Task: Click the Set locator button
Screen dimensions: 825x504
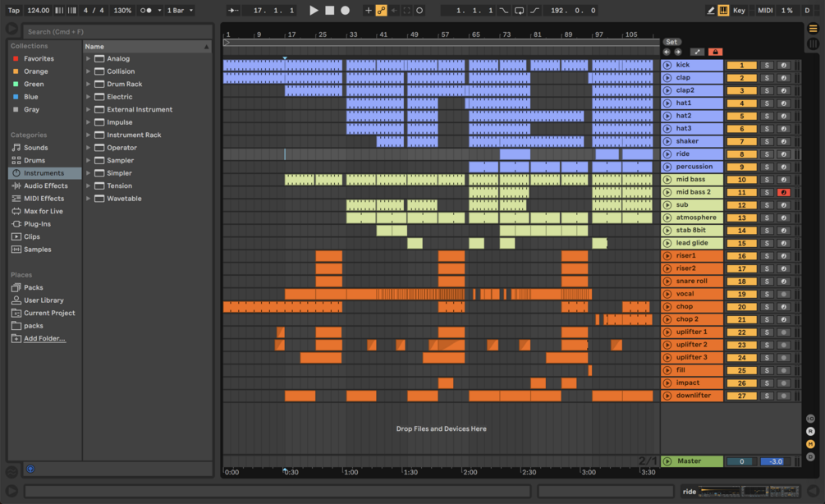Action: point(671,42)
